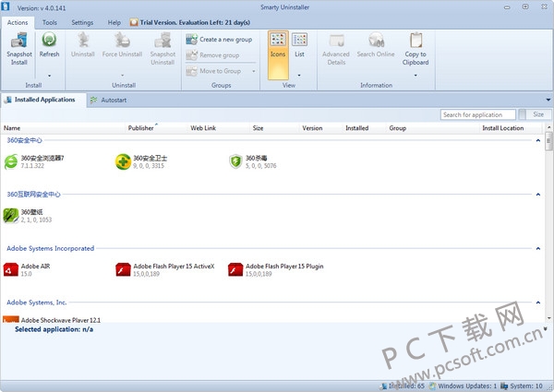Select Adobe Flash Player 15 Plugin icon
554x392 pixels.
pyautogui.click(x=235, y=269)
